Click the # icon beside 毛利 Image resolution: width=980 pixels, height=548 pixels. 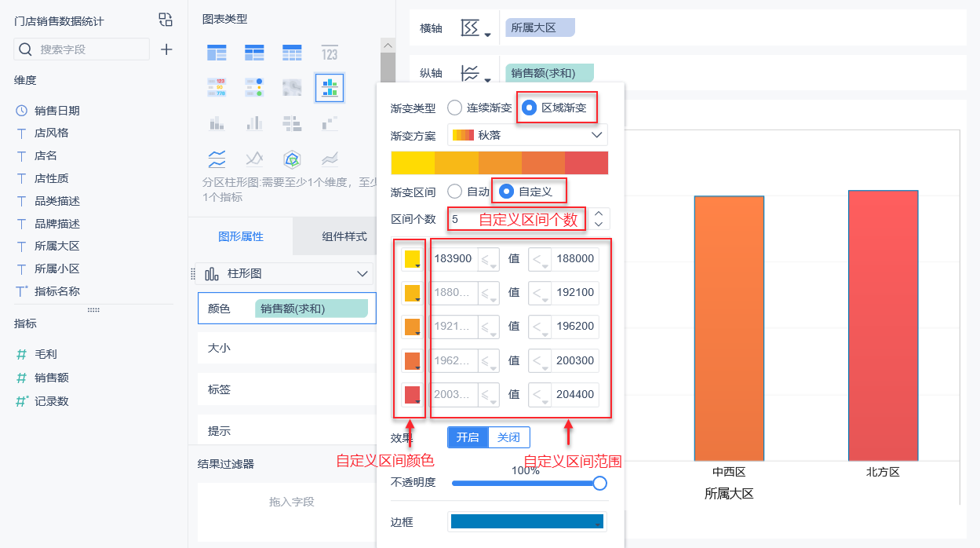coord(22,354)
